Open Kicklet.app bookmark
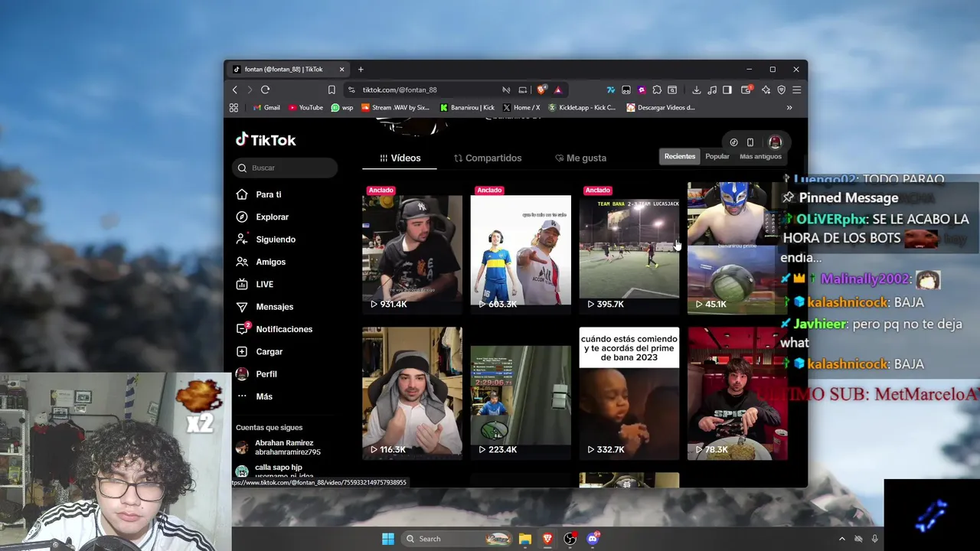980x551 pixels. (582, 108)
